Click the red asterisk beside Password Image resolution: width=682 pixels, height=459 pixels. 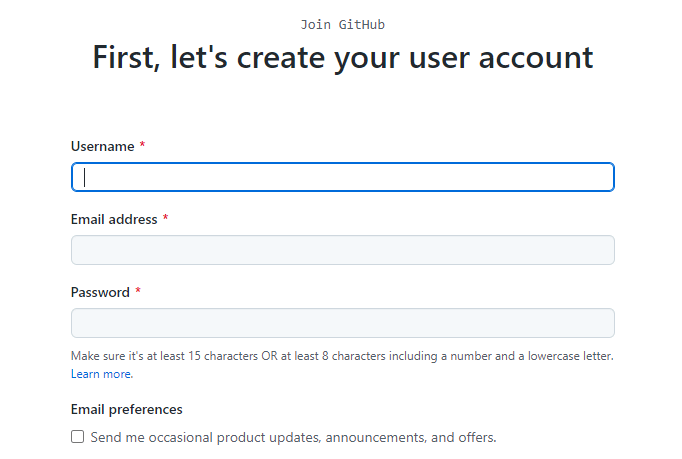coord(138,291)
